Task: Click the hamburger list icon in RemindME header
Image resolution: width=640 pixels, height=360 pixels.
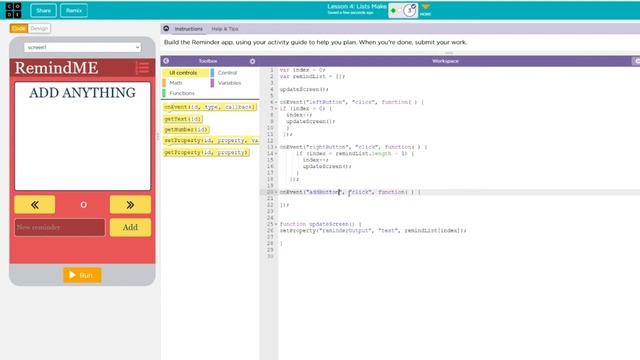Action: 142,68
